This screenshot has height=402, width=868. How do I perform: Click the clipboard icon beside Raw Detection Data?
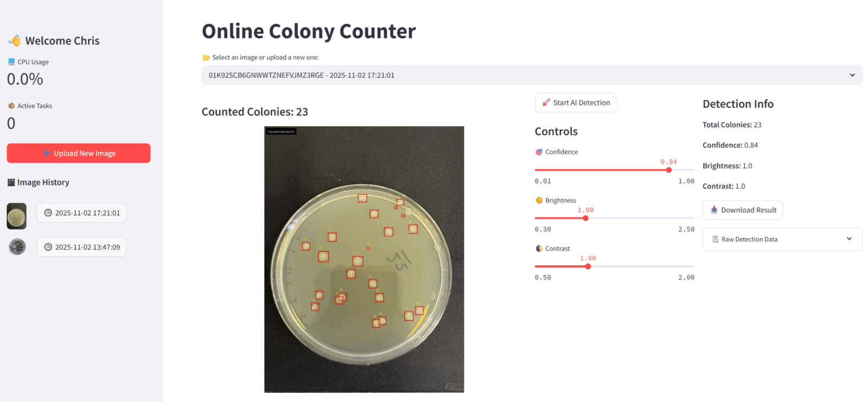pyautogui.click(x=715, y=239)
